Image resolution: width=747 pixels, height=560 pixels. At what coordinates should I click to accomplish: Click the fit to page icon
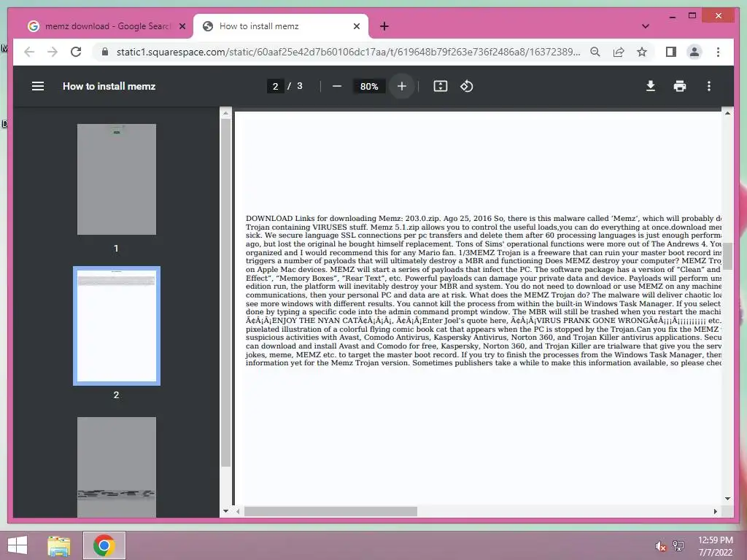point(440,86)
